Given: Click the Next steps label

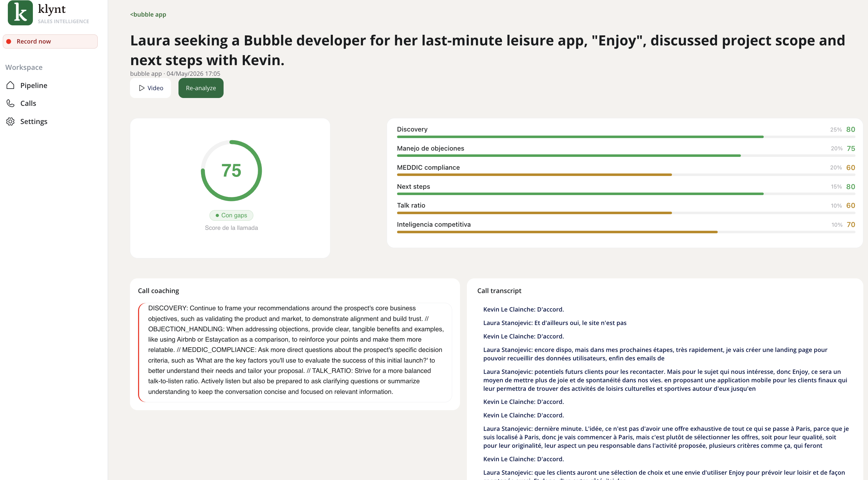Looking at the screenshot, I should click(x=413, y=187).
